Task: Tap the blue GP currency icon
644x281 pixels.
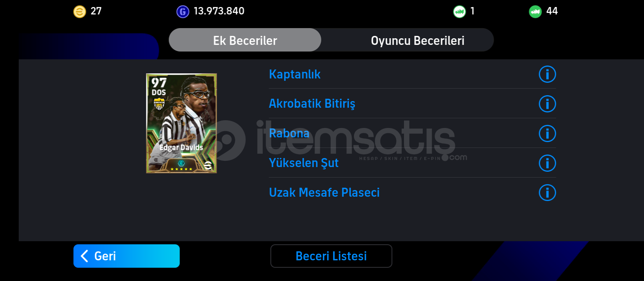Action: click(x=183, y=12)
